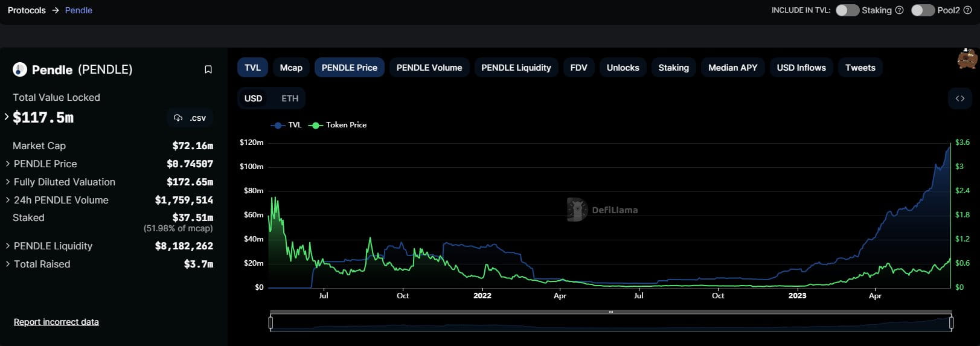The image size is (980, 346).
Task: Click the Token Price legend marker
Action: [315, 125]
